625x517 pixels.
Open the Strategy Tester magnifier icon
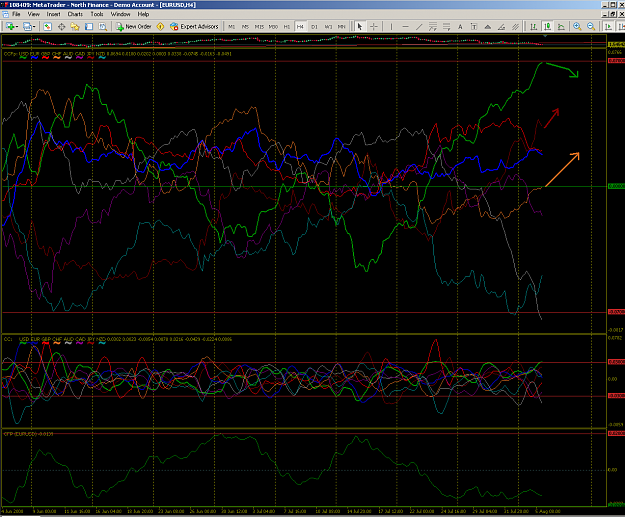[x=103, y=26]
